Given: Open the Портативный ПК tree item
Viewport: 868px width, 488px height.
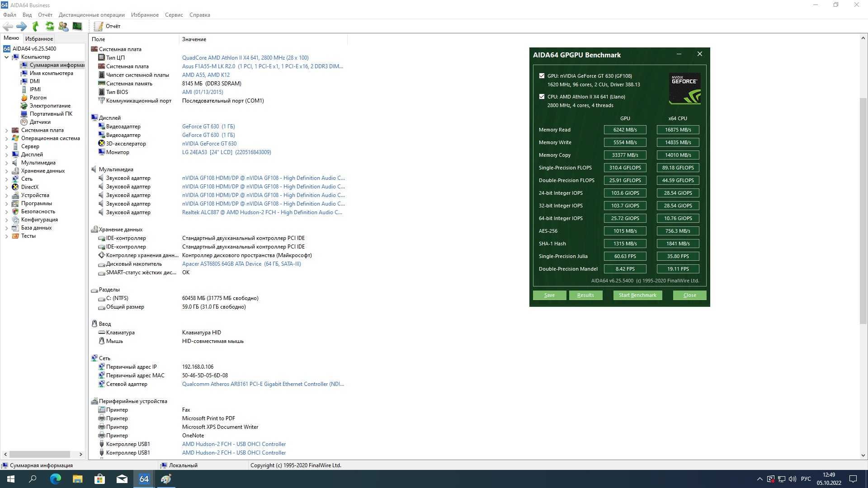Looking at the screenshot, I should [51, 114].
